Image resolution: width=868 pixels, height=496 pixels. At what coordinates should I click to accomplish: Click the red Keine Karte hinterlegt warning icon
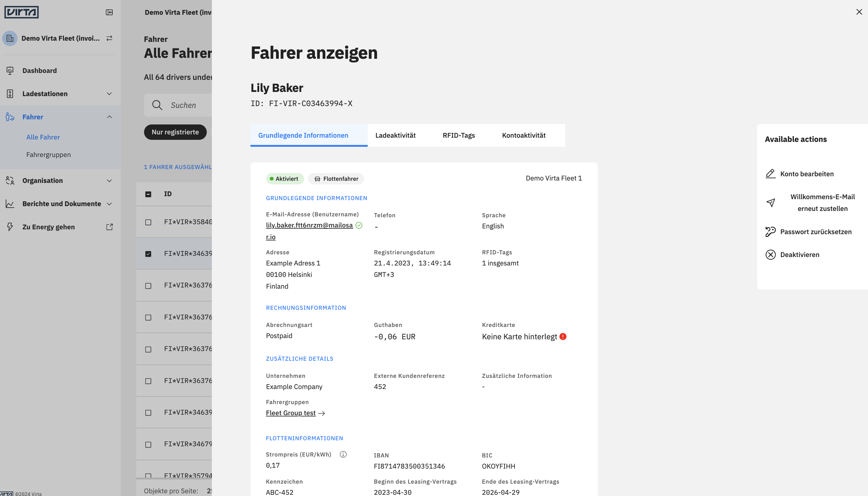click(563, 337)
